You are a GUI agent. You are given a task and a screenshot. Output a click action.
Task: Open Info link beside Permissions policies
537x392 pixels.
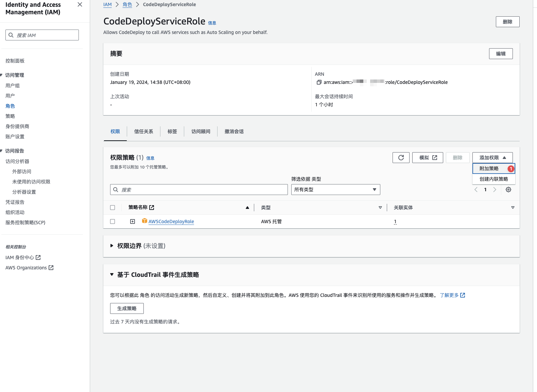pos(150,158)
